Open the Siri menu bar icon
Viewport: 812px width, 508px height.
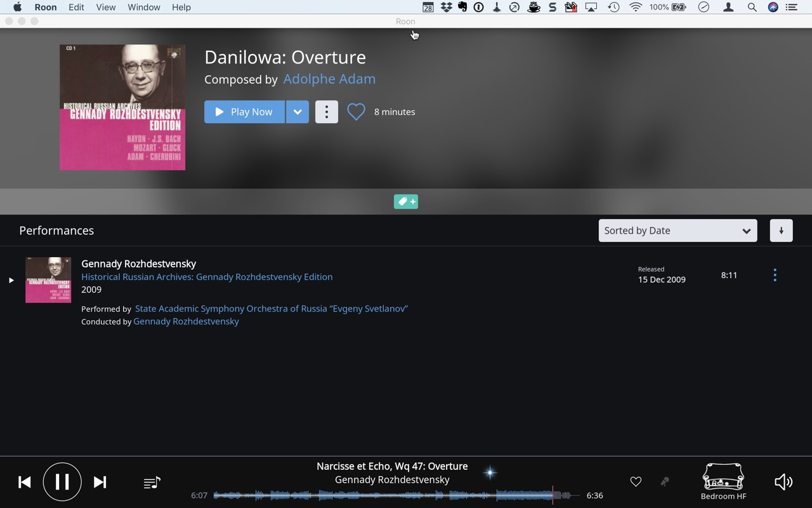[x=773, y=7]
